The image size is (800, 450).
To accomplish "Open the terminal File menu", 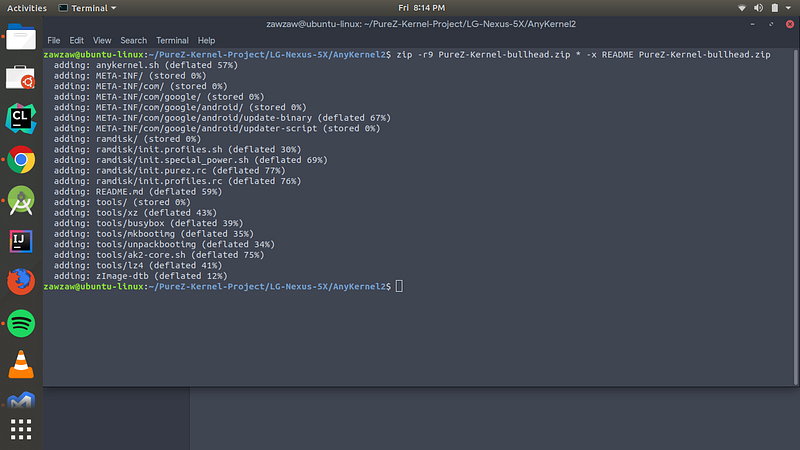I will tap(54, 40).
